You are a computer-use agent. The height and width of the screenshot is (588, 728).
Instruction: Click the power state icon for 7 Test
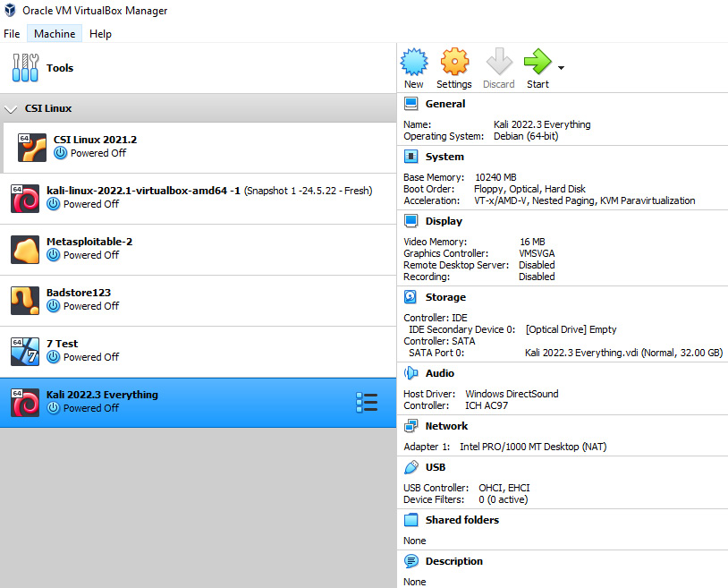coord(54,357)
